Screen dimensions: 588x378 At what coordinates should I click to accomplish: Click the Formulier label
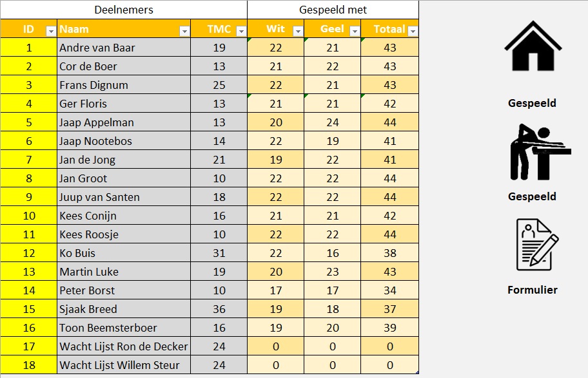click(x=532, y=290)
